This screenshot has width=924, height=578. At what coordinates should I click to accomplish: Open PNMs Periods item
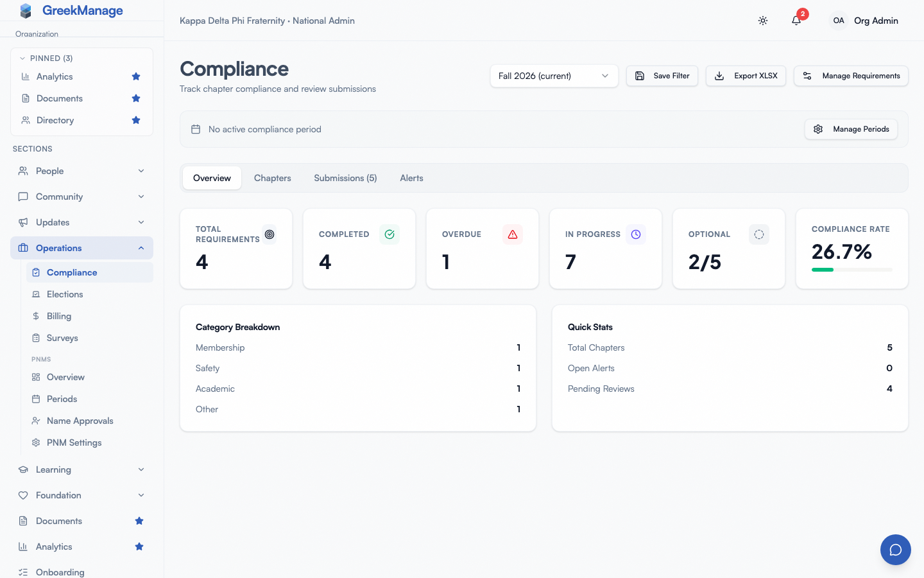coord(89,399)
